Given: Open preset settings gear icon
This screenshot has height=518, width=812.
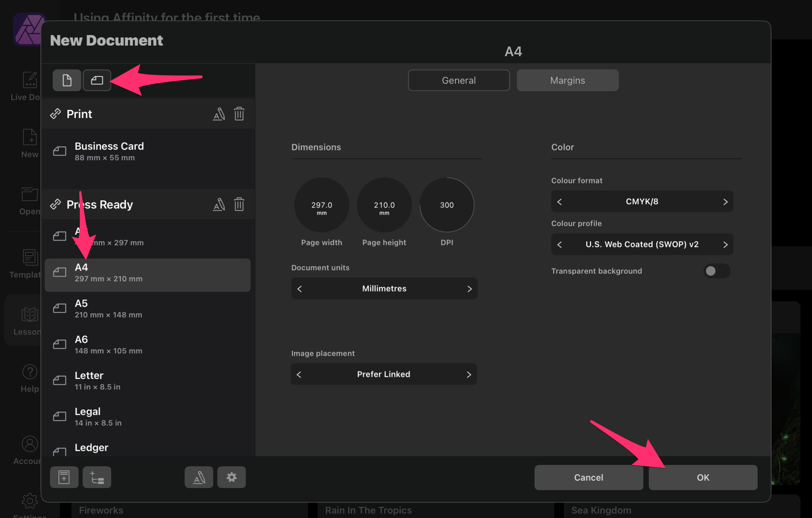Looking at the screenshot, I should pyautogui.click(x=232, y=477).
